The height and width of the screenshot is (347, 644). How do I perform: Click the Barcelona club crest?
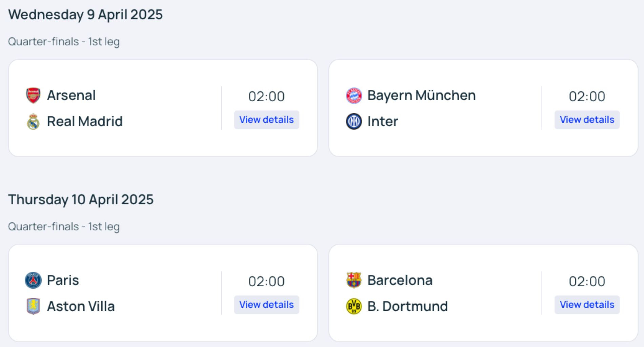coord(354,280)
